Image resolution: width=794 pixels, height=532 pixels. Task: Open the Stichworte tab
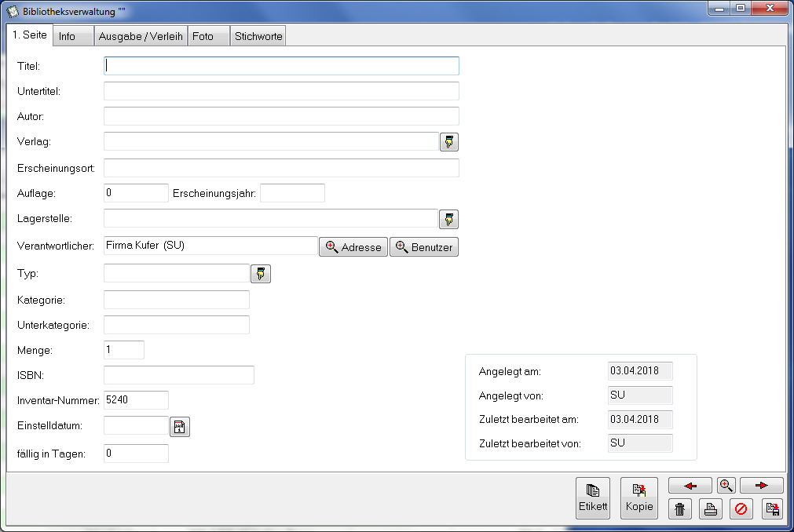point(258,36)
